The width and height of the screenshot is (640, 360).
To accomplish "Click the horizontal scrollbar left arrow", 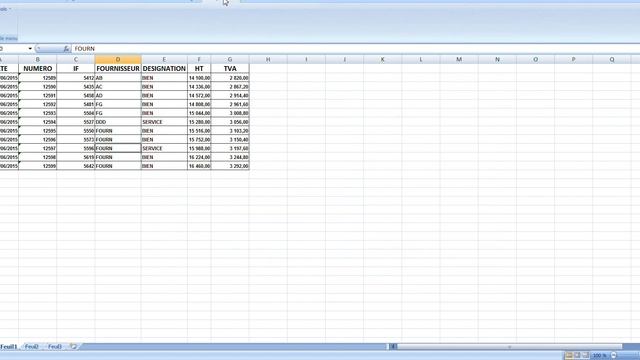I will click(393, 347).
